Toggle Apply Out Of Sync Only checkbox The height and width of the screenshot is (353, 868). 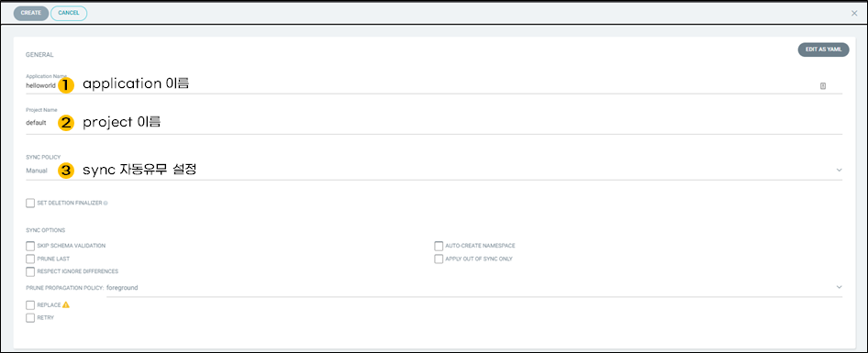click(439, 259)
